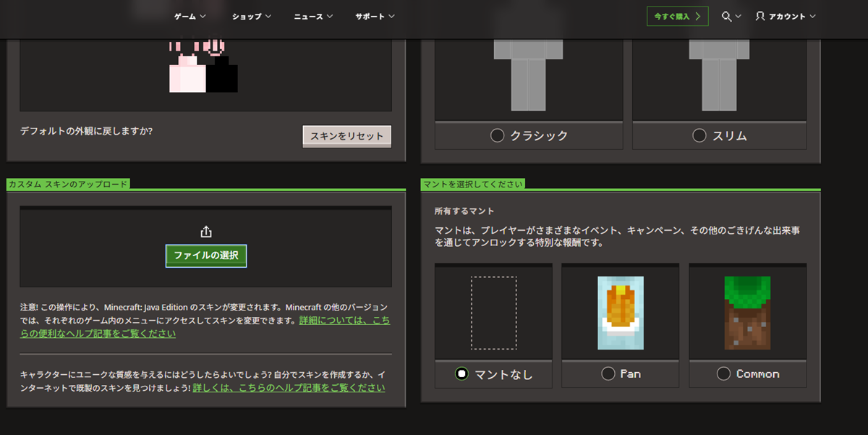Expand the サポート menu

(375, 16)
